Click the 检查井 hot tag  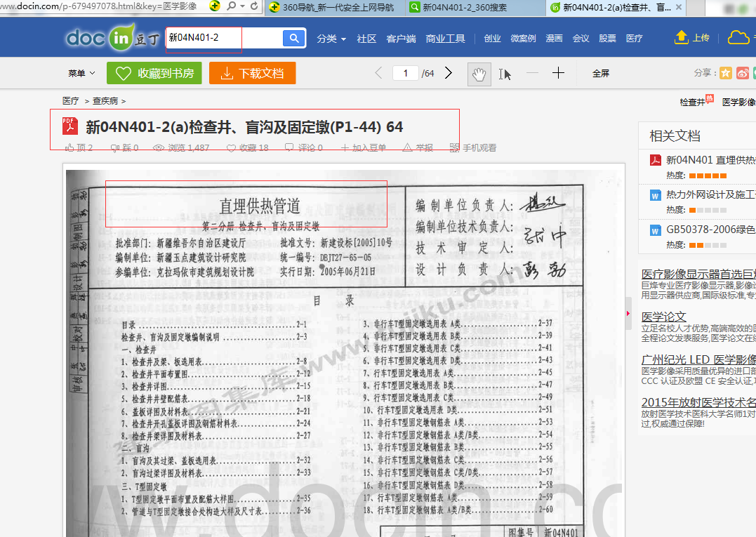point(692,102)
